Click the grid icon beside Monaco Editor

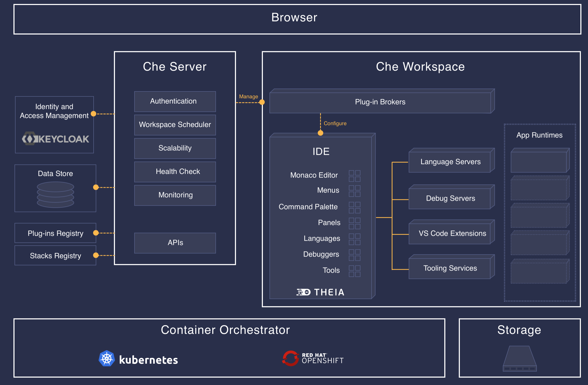(x=354, y=176)
